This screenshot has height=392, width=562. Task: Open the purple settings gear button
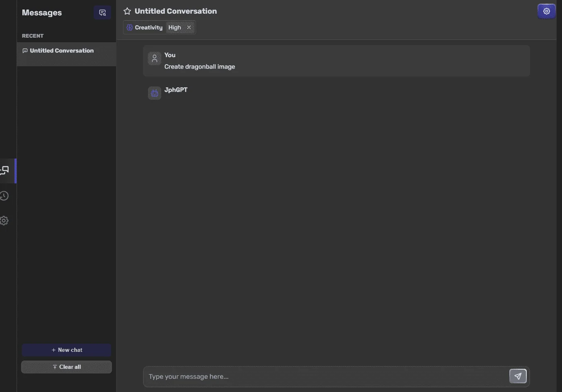click(x=546, y=11)
